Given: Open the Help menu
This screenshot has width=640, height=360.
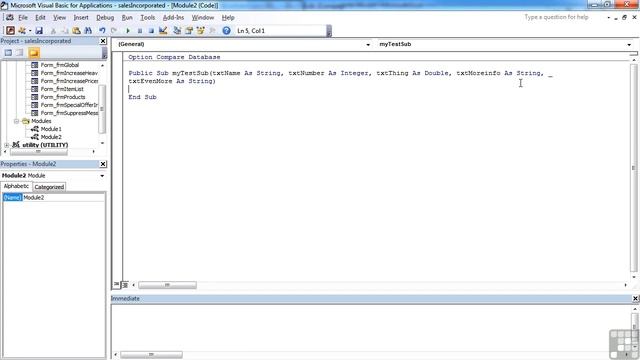Looking at the screenshot, I should point(228,18).
